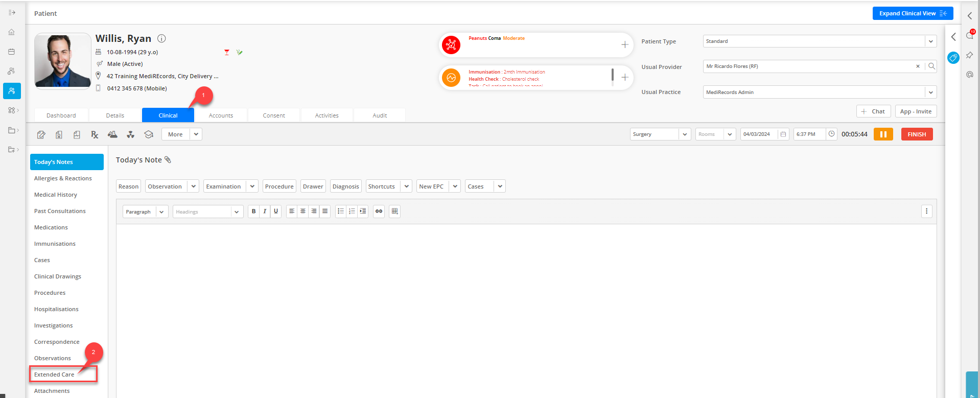Insert a hyperlink

379,212
